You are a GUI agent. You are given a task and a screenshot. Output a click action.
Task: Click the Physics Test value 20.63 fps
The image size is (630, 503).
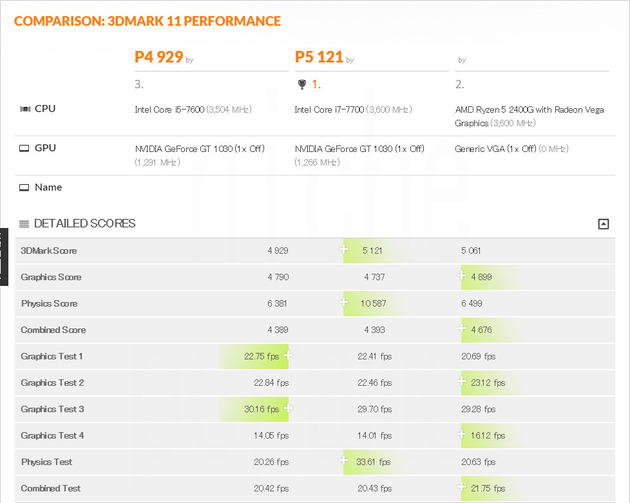[478, 462]
